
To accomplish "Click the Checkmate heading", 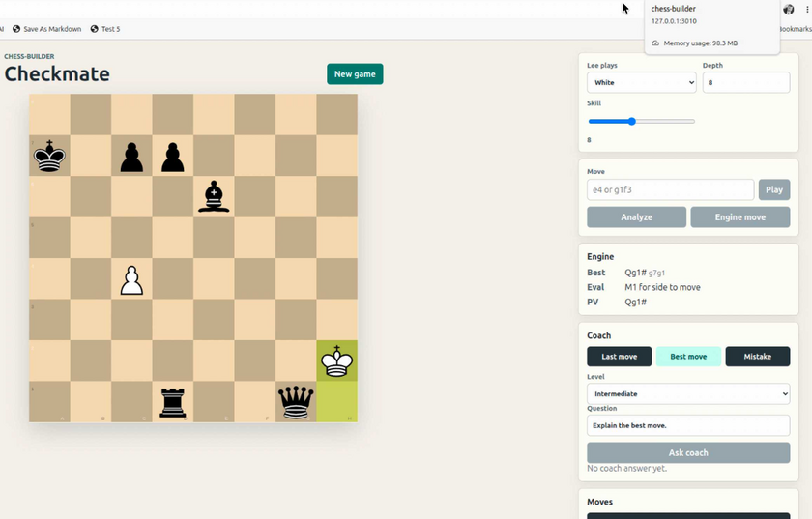I will coord(57,74).
